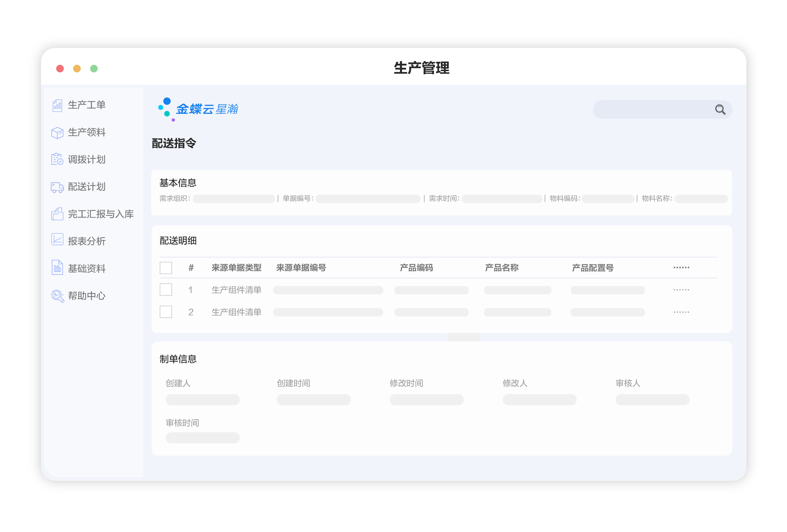
Task: Open 报表分析 in the sidebar
Action: tap(87, 241)
